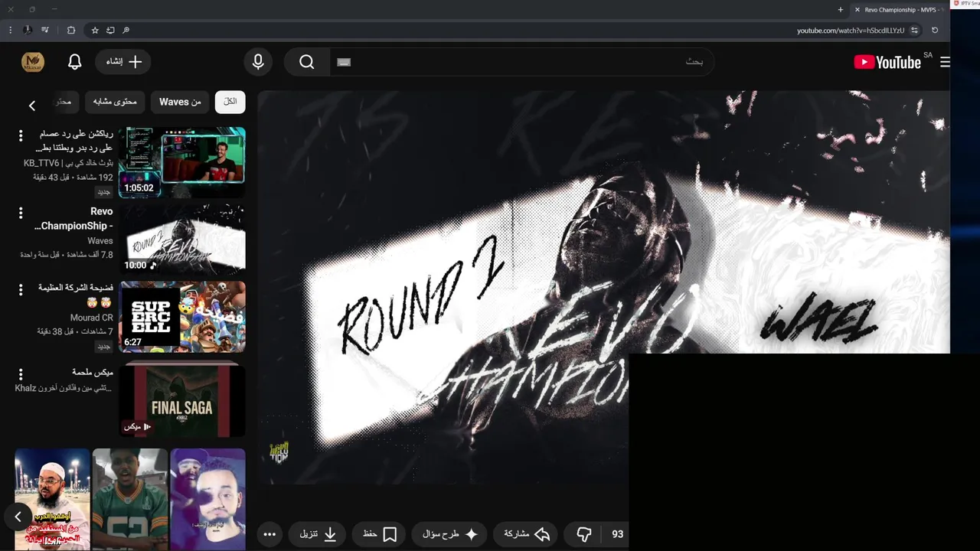Click the Save (حفظ) button
The width and height of the screenshot is (980, 551).
[379, 534]
